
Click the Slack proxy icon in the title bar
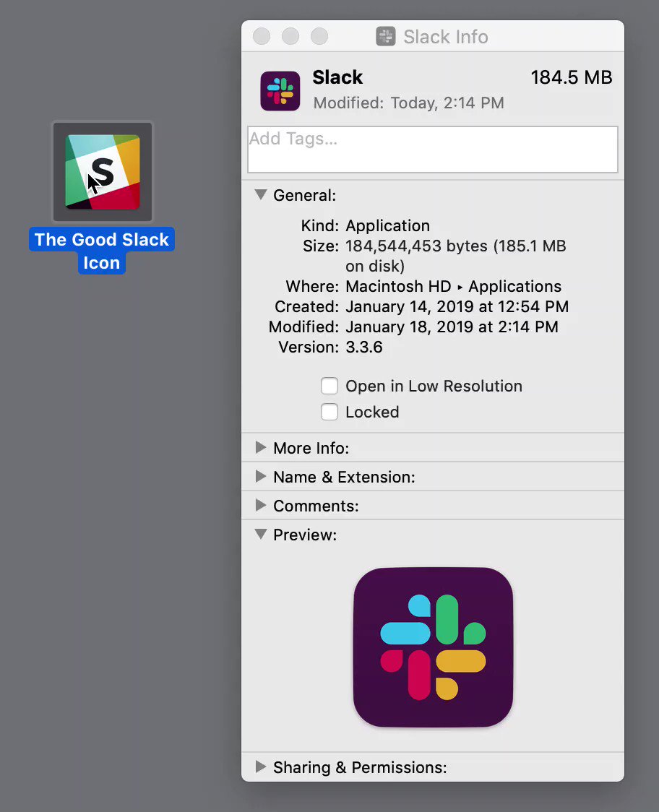385,37
